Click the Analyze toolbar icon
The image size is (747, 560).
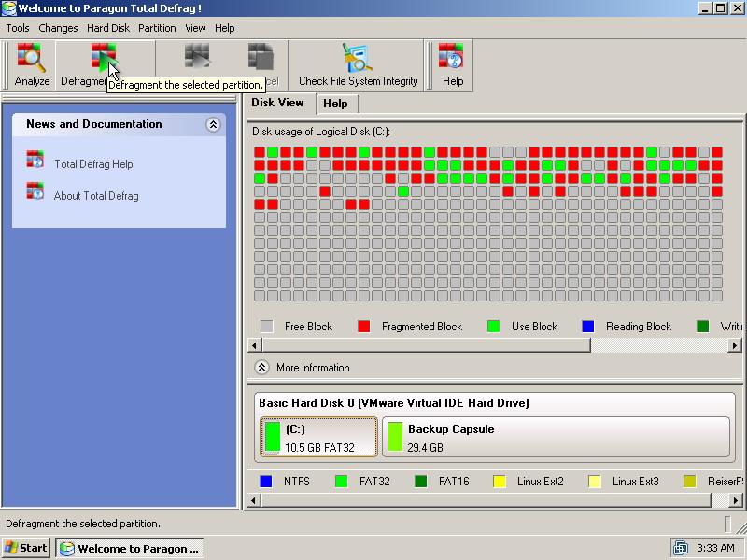[32, 57]
